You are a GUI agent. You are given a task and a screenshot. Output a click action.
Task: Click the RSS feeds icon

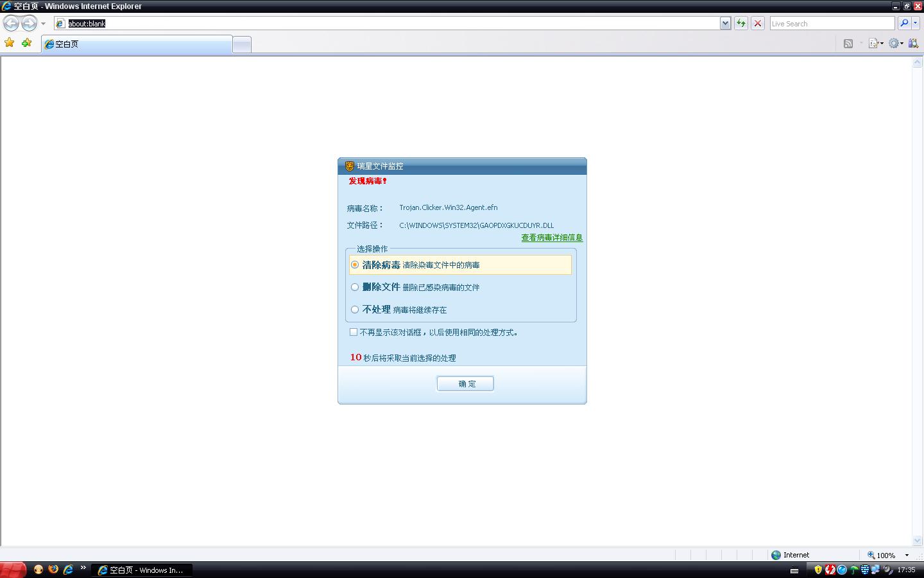click(848, 44)
